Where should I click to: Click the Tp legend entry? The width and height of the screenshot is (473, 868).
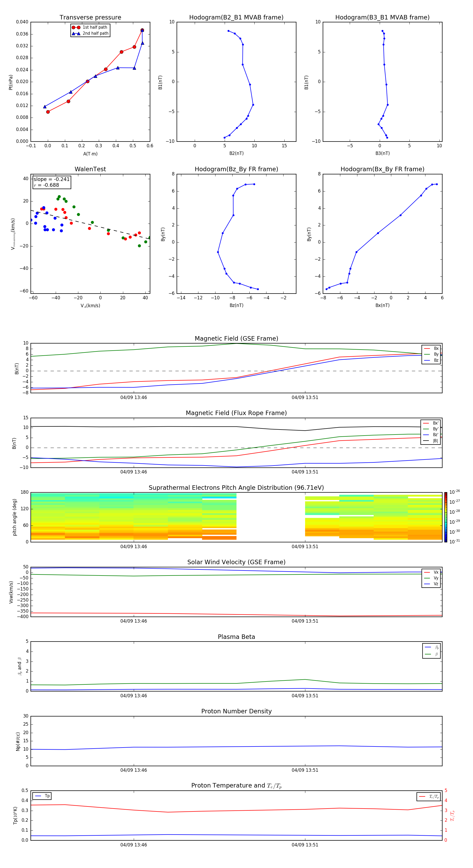click(x=42, y=796)
